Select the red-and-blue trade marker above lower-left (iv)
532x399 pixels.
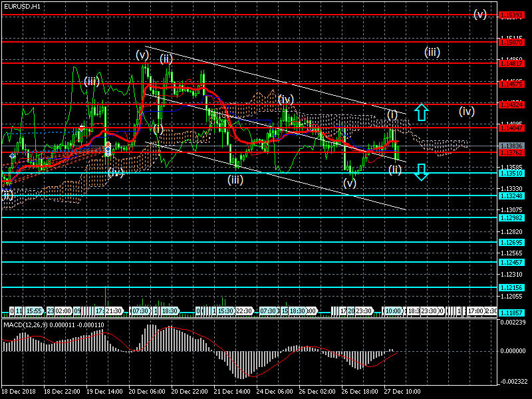pos(108,146)
